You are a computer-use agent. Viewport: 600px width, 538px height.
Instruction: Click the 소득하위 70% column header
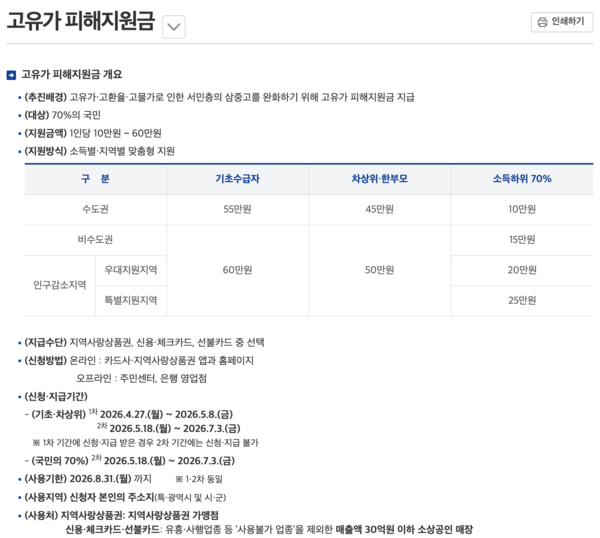[x=522, y=179]
